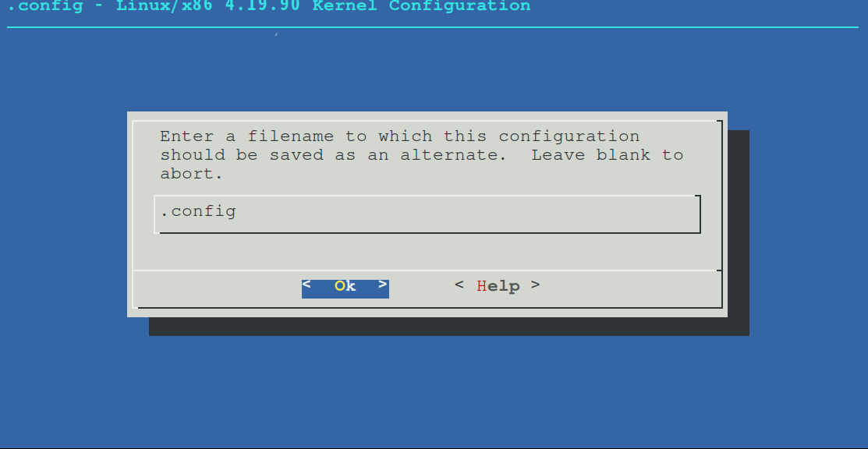The height and width of the screenshot is (449, 868).
Task: Confirm saving with the Ok button
Action: (345, 288)
